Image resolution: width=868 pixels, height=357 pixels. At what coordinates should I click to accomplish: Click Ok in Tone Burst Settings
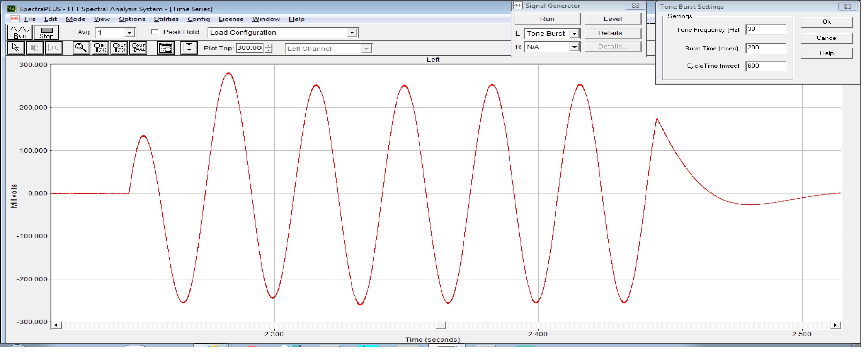(x=826, y=22)
